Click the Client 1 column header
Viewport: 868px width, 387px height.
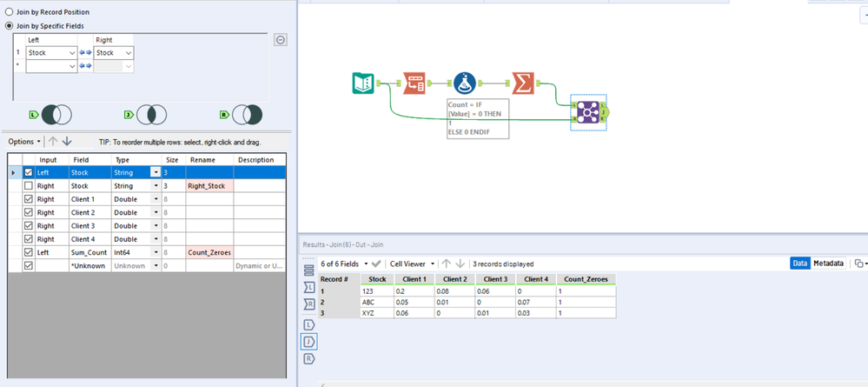pos(414,279)
